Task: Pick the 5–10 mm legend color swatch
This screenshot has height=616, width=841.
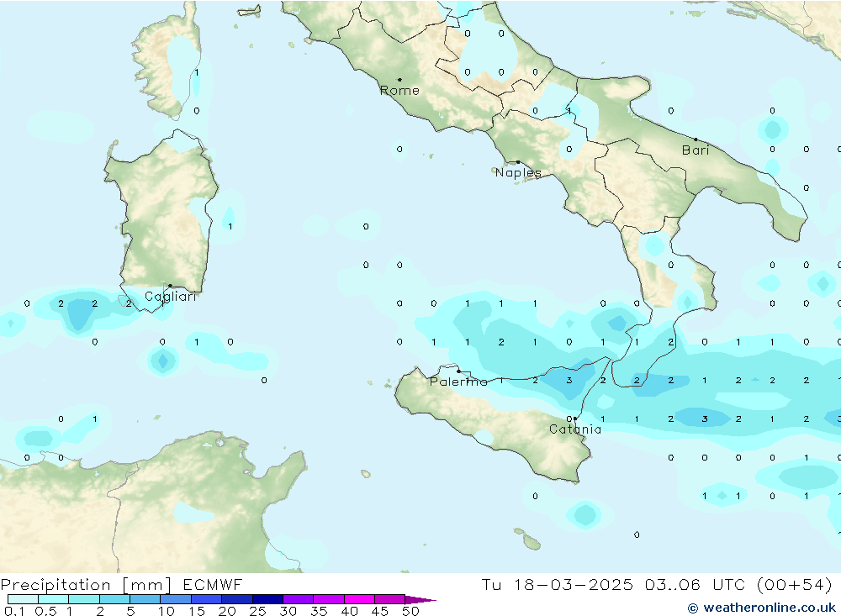Action: [145, 599]
